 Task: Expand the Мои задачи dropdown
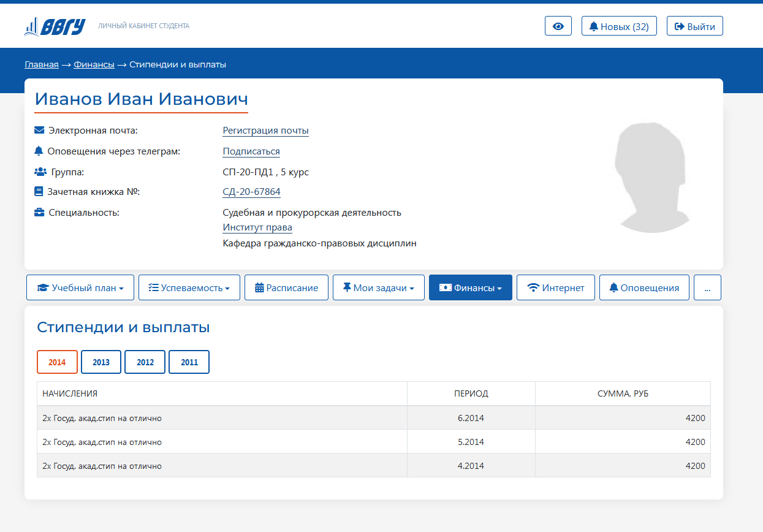coord(378,287)
